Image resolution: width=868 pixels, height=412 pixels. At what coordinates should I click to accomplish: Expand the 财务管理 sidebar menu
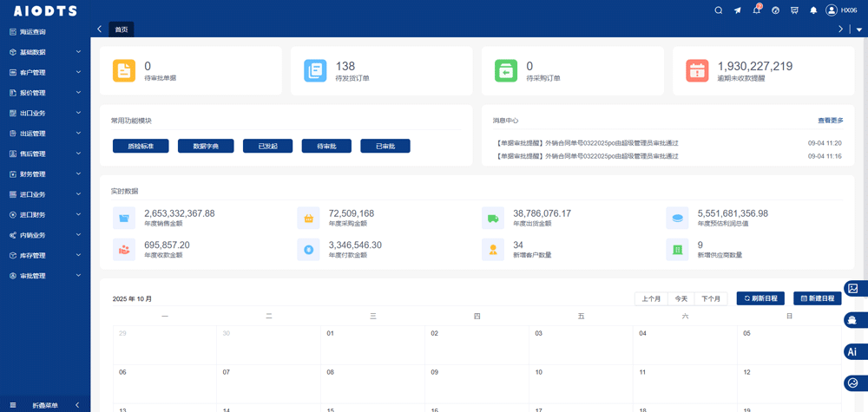pos(45,174)
